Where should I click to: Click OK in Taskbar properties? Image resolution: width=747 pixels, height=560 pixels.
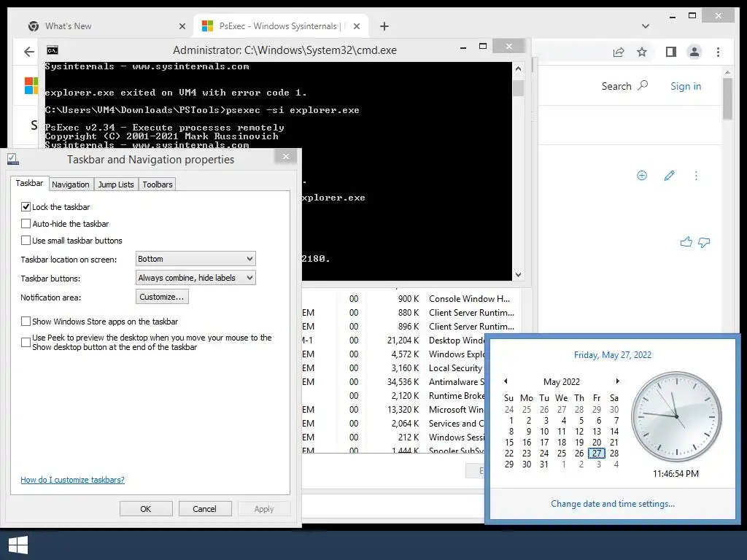coord(146,508)
